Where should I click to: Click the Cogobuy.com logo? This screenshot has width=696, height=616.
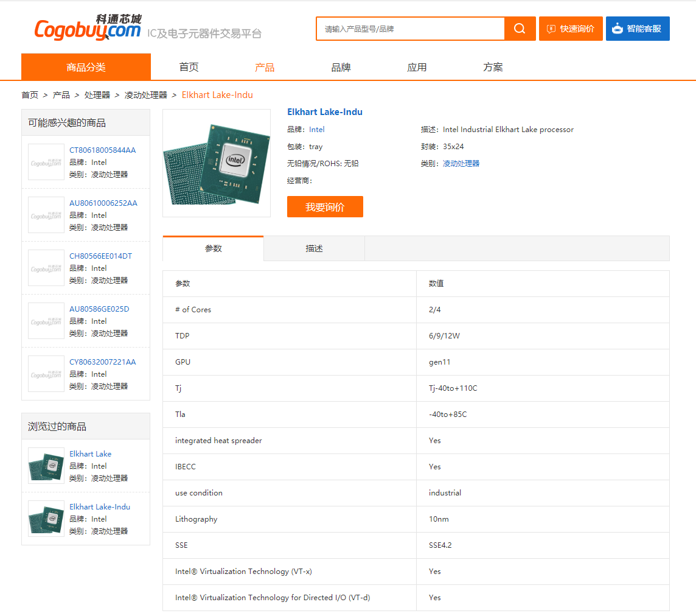coord(88,27)
